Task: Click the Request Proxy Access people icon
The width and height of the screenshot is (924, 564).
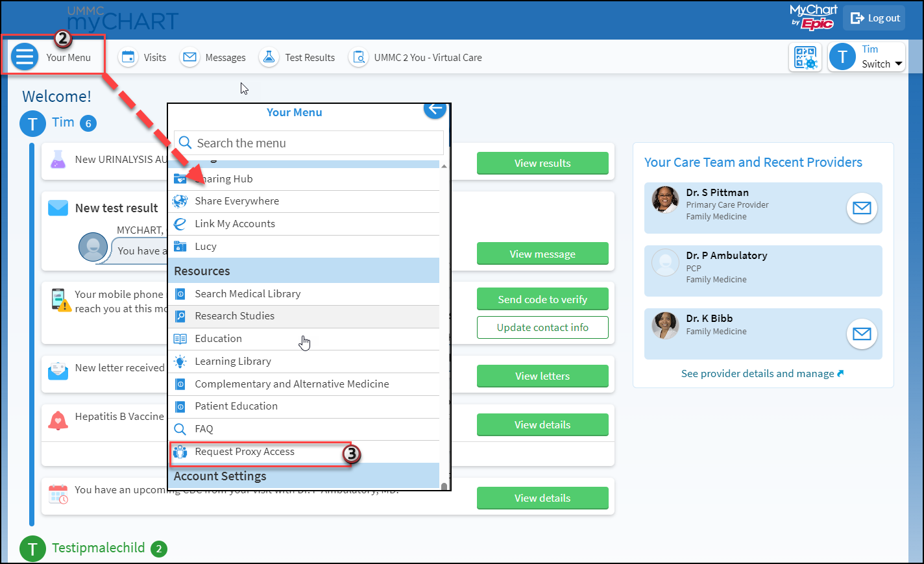Action: (x=180, y=452)
